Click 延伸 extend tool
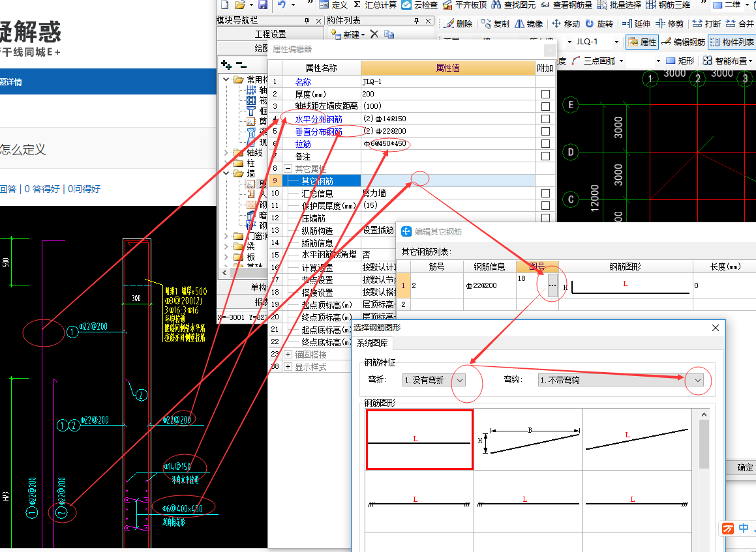This screenshot has height=552, width=756. (637, 23)
